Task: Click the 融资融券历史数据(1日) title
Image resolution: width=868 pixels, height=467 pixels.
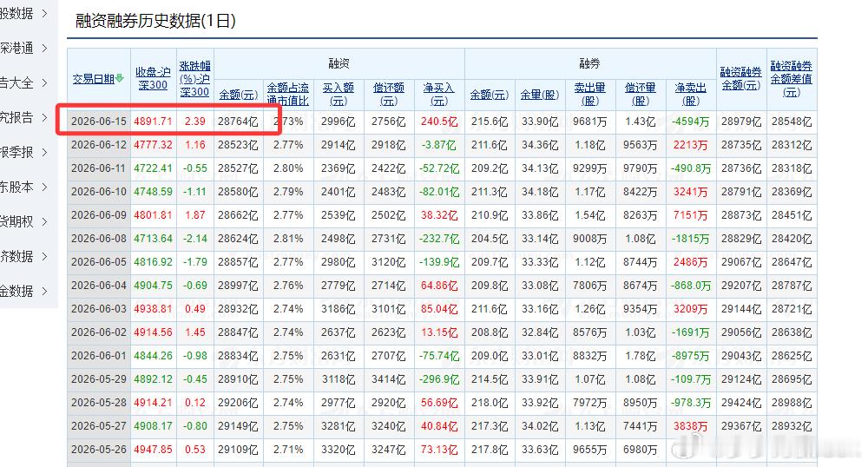Action: 155,21
